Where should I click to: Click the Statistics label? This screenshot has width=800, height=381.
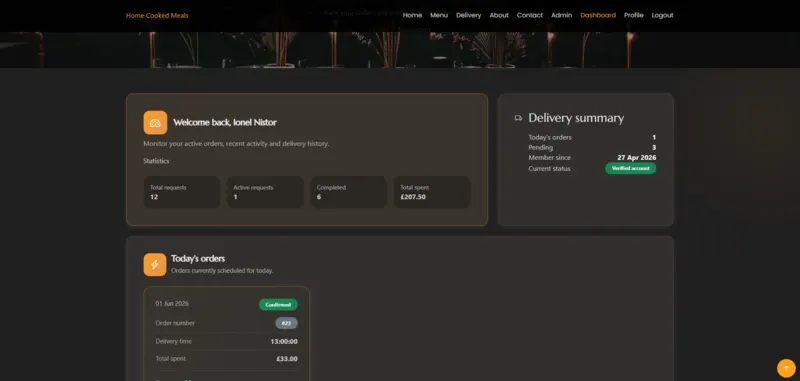pyautogui.click(x=156, y=161)
